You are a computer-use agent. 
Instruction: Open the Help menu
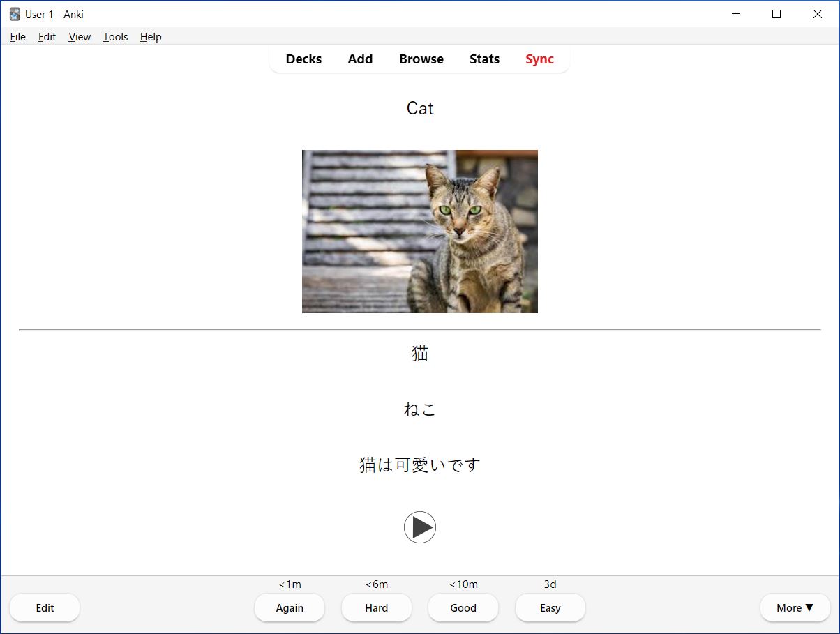coord(151,37)
